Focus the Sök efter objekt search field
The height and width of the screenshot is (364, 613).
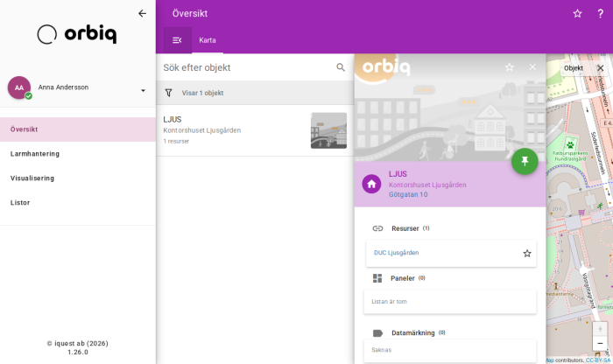[246, 67]
